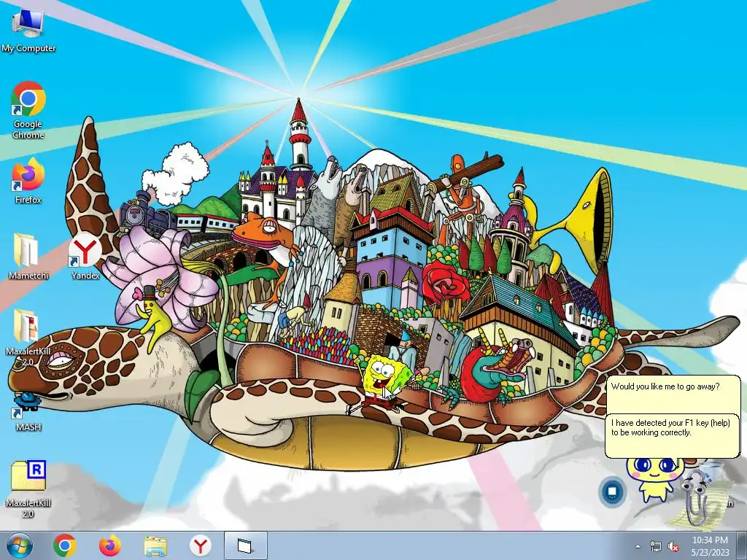Open the MaxalertKill 2.0 folder icon

coord(28,337)
